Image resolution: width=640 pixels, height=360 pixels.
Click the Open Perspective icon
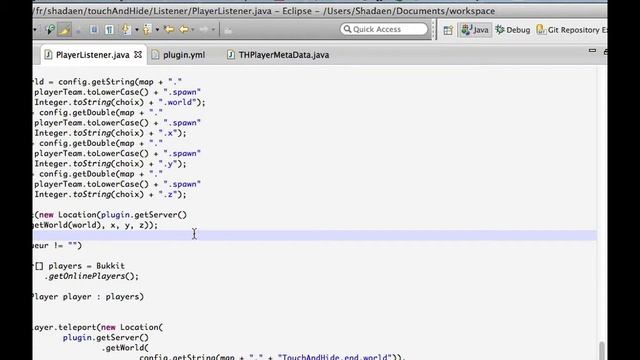coord(448,30)
